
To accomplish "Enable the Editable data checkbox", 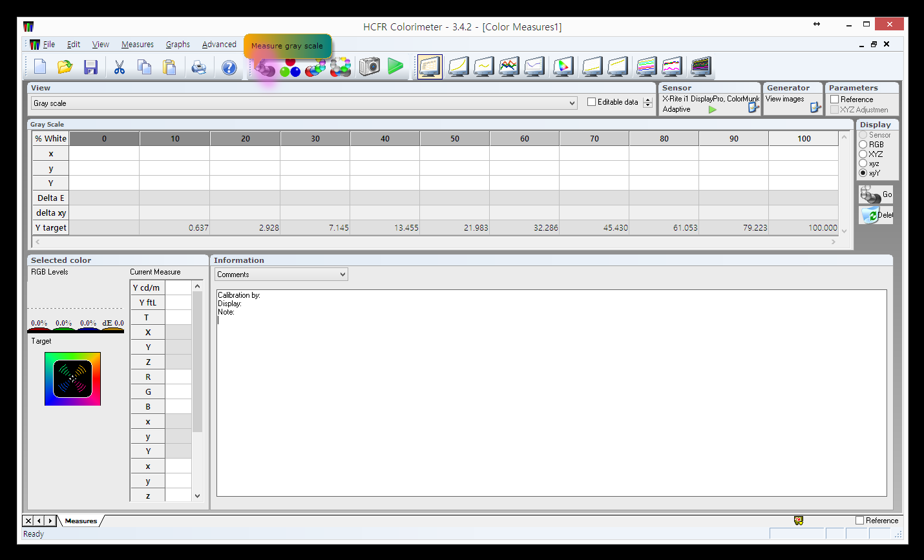I will pyautogui.click(x=591, y=102).
